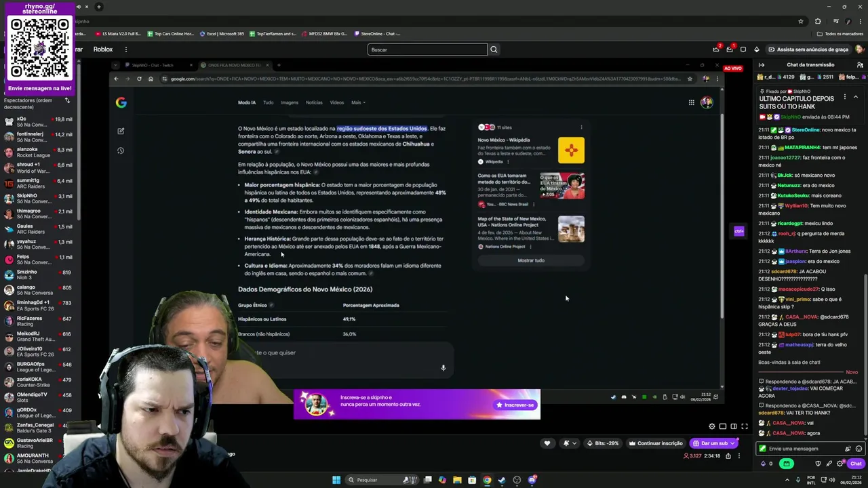Collapse the chat panel with the arrow icon
Image resolution: width=868 pixels, height=488 pixels.
click(x=762, y=64)
